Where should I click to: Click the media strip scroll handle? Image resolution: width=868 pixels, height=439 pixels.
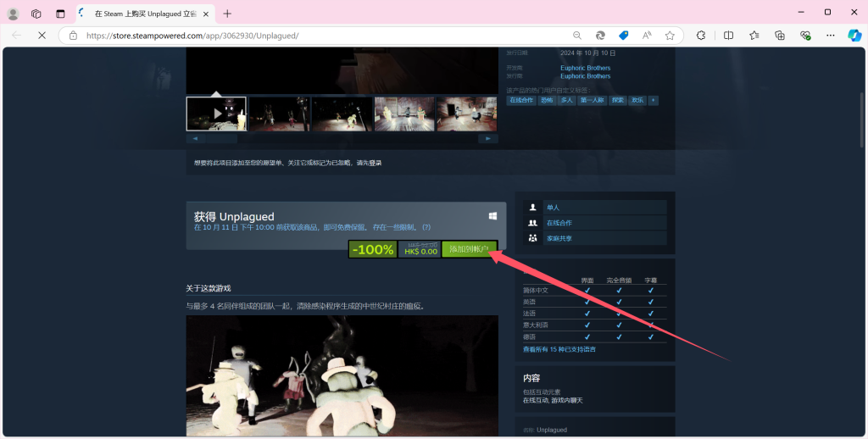point(223,138)
